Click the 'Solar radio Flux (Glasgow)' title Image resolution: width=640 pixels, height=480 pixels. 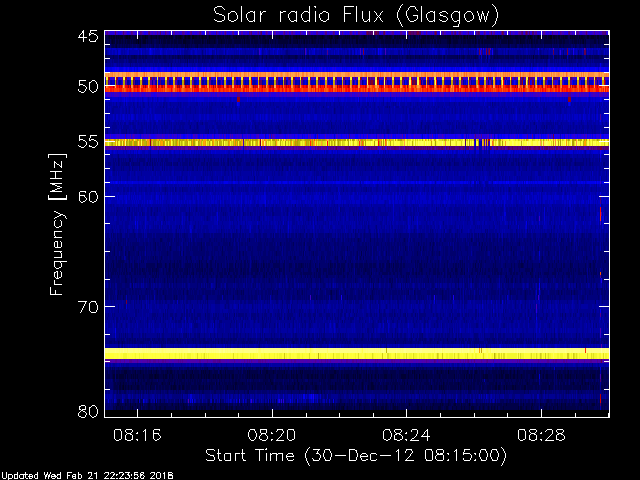point(356,16)
